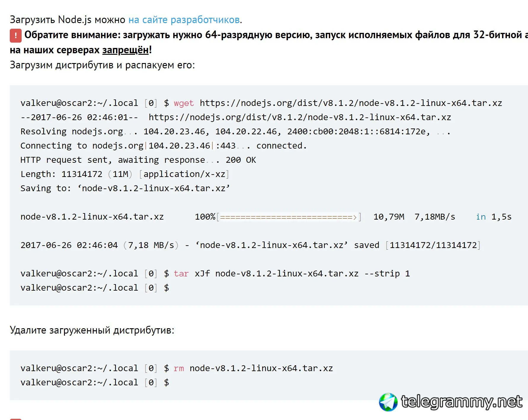Open the 'на сайте разработчиков' link
Image resolution: width=528 pixels, height=420 pixels.
[184, 20]
